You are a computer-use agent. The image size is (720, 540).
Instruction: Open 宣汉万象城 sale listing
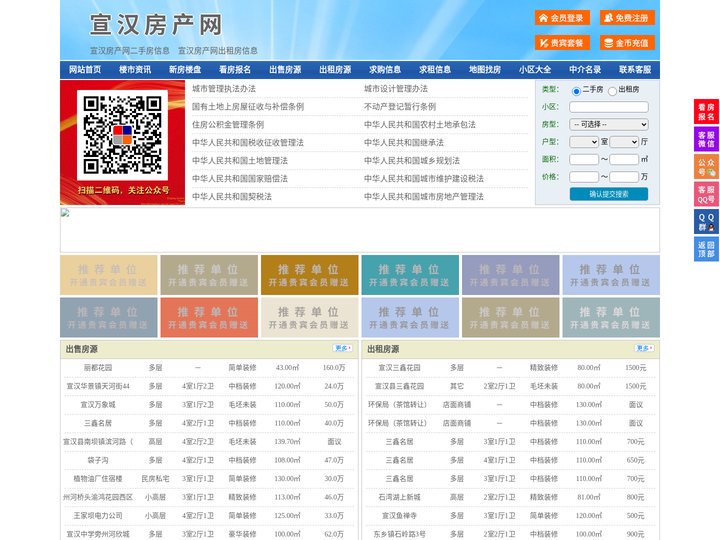pos(98,405)
